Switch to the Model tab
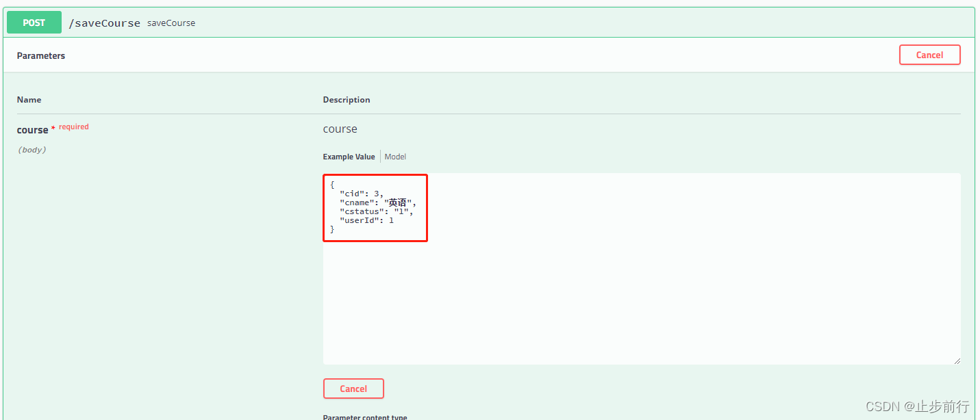Screen dimensions: 980x420 tap(395, 157)
